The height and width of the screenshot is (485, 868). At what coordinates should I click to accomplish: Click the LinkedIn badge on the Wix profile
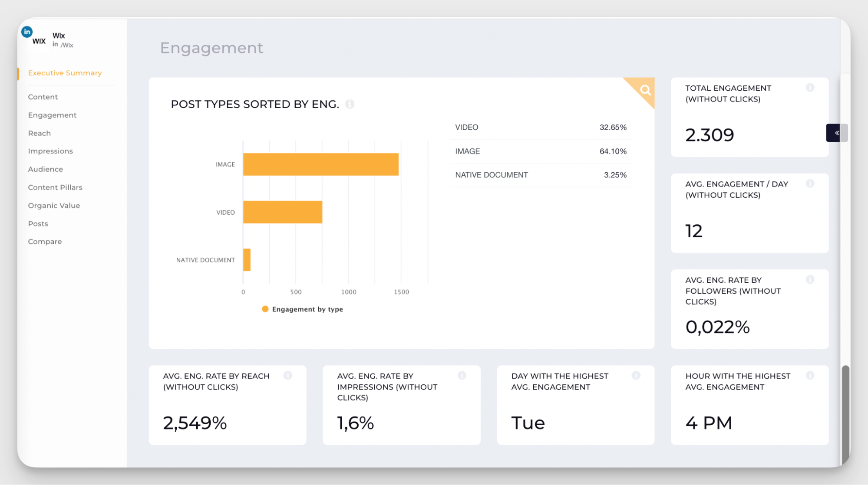pyautogui.click(x=27, y=32)
